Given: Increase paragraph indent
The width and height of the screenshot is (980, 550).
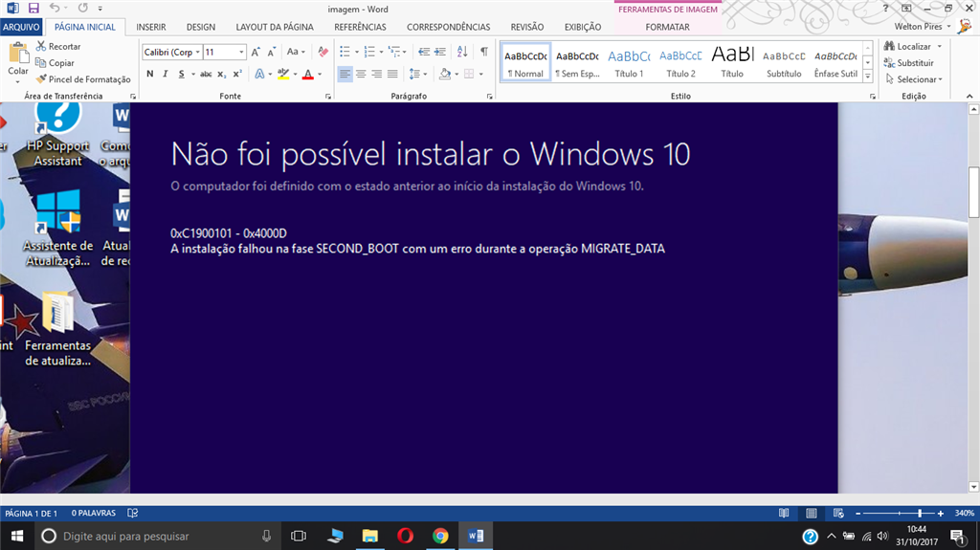Looking at the screenshot, I should (440, 52).
